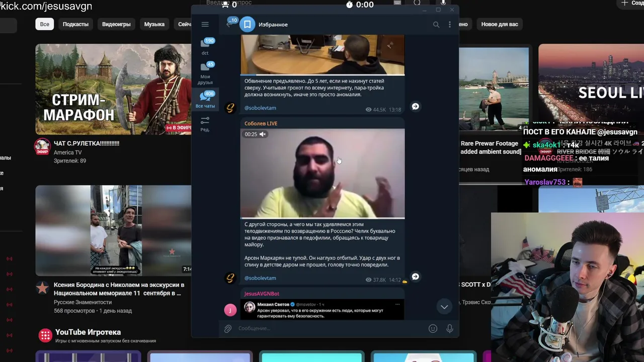Click the YouTube Создать button
Image resolution: width=644 pixels, height=362 pixels.
pyautogui.click(x=632, y=4)
